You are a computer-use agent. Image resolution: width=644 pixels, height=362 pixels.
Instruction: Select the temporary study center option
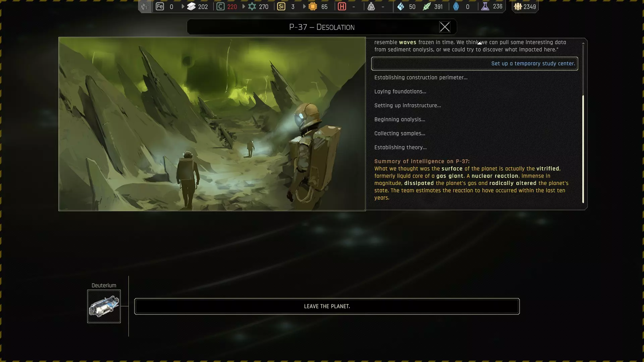point(474,64)
